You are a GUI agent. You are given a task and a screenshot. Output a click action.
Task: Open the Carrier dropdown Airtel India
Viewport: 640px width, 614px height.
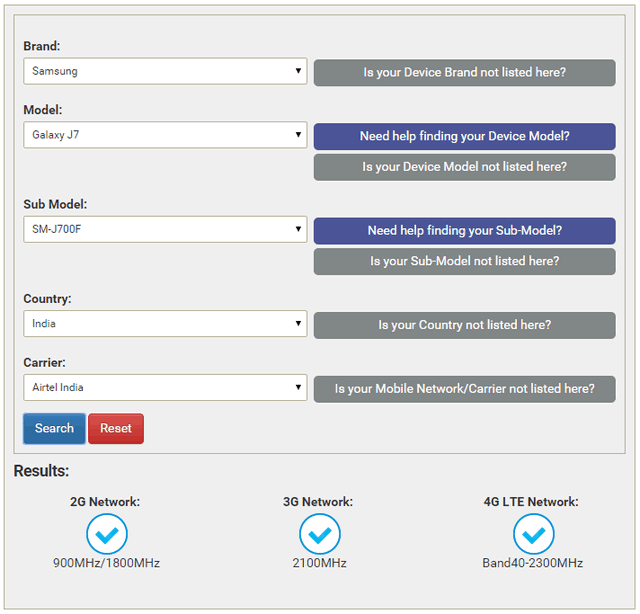[165, 387]
